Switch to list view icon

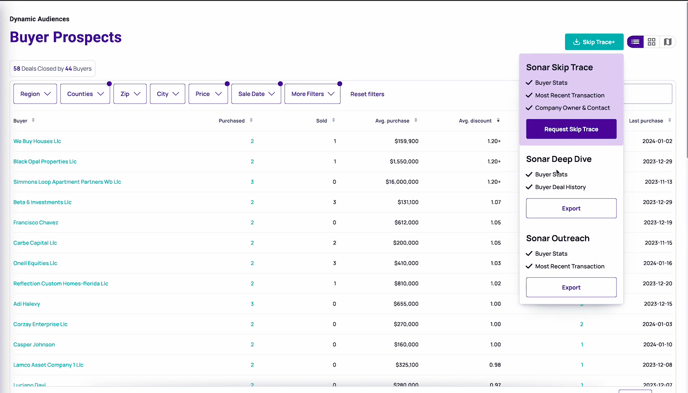pyautogui.click(x=635, y=42)
